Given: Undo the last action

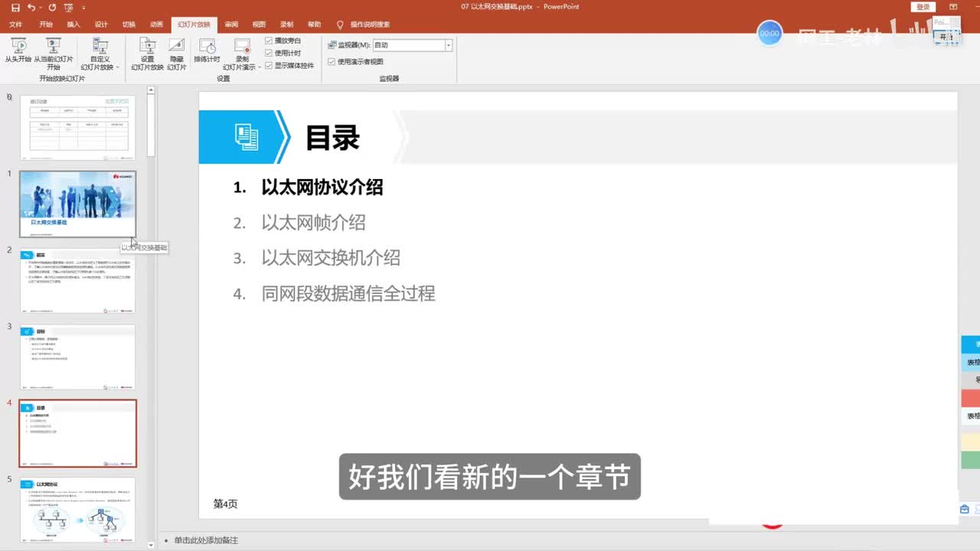Looking at the screenshot, I should point(31,7).
